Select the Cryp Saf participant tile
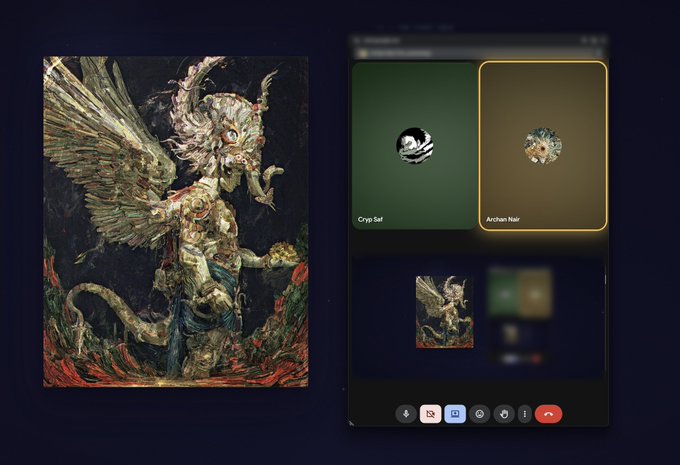The height and width of the screenshot is (465, 680). tap(414, 146)
